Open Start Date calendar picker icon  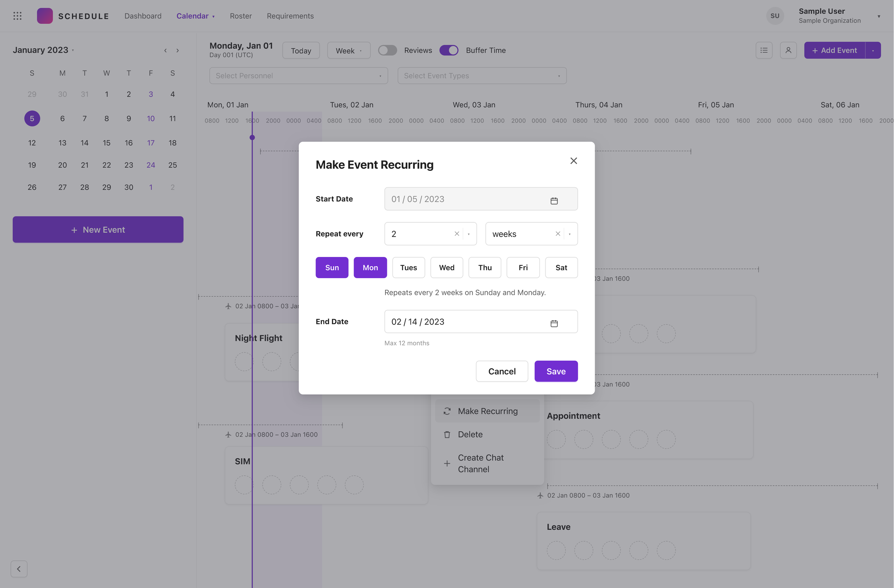click(x=554, y=201)
